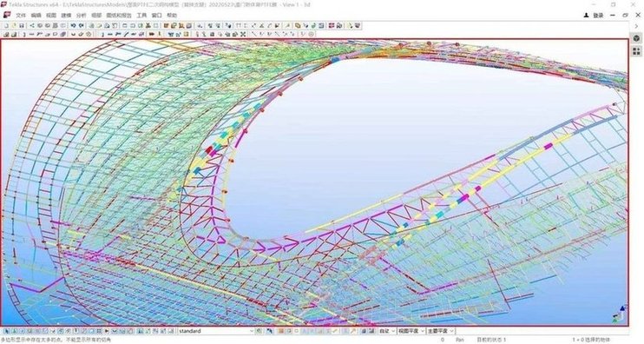
Task: Open the 视图平面 dropdown
Action: click(411, 331)
